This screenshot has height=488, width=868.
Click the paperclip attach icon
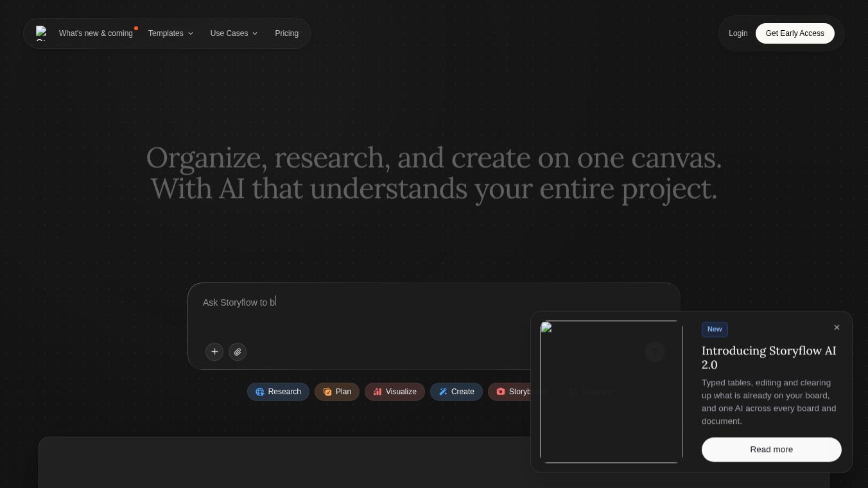238,352
